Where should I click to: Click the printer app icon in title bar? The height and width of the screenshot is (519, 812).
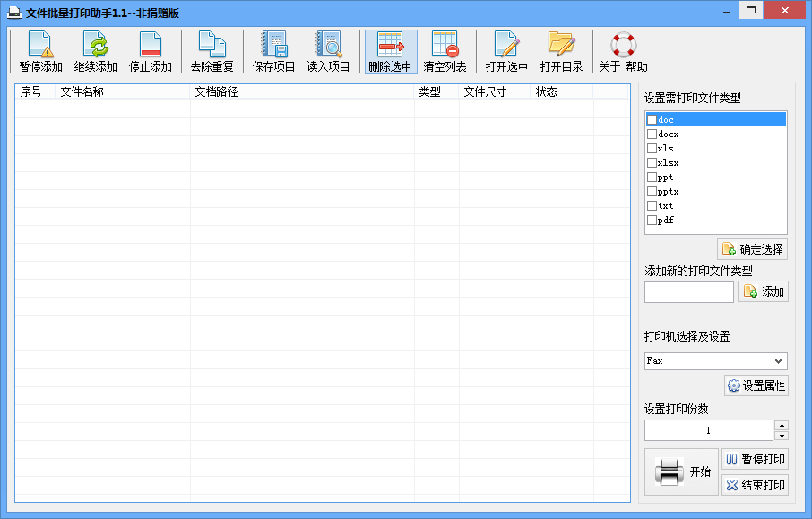pos(14,13)
